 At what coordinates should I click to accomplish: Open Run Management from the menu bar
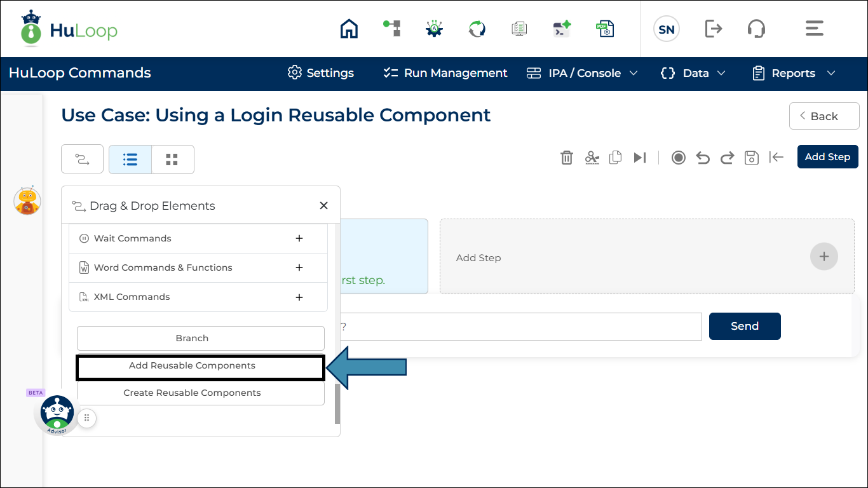pos(444,73)
